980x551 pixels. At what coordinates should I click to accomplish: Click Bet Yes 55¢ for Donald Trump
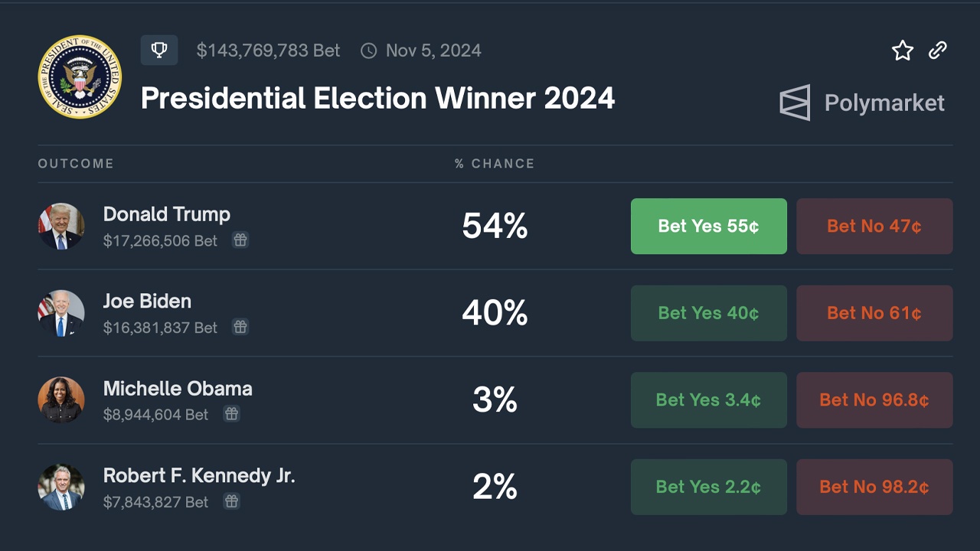pos(708,226)
